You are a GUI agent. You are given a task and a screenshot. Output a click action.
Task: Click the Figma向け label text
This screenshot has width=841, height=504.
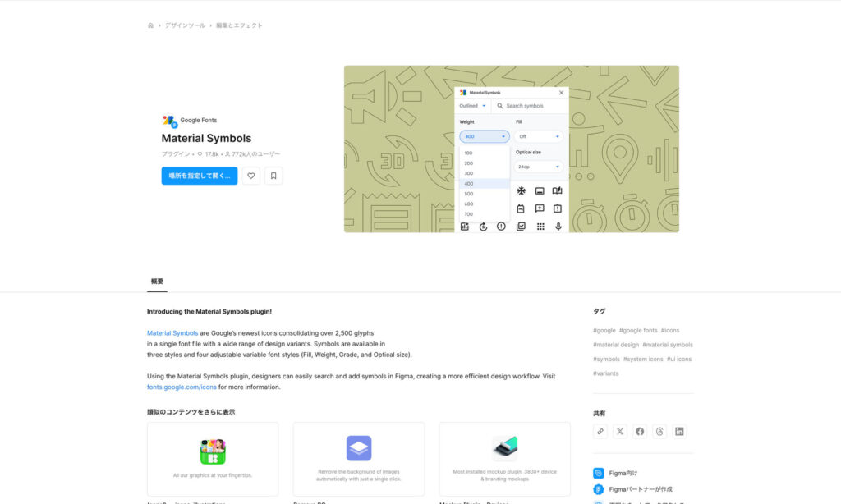click(x=623, y=474)
